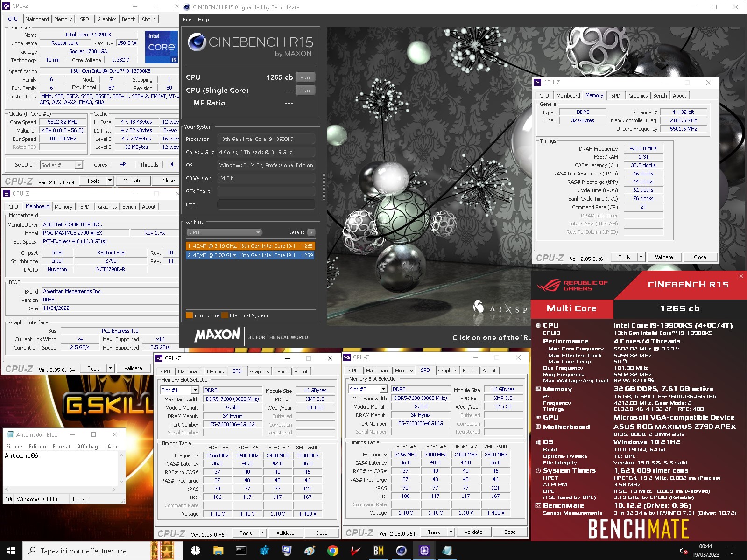
Task: Expand Tools arrow in CPU-Z Mainboard window
Action: pyautogui.click(x=110, y=368)
